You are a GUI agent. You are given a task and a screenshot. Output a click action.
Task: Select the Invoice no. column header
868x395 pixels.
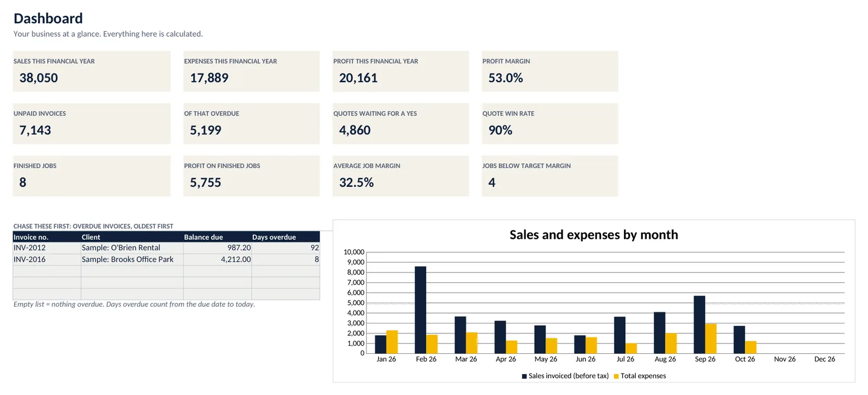tap(47, 237)
